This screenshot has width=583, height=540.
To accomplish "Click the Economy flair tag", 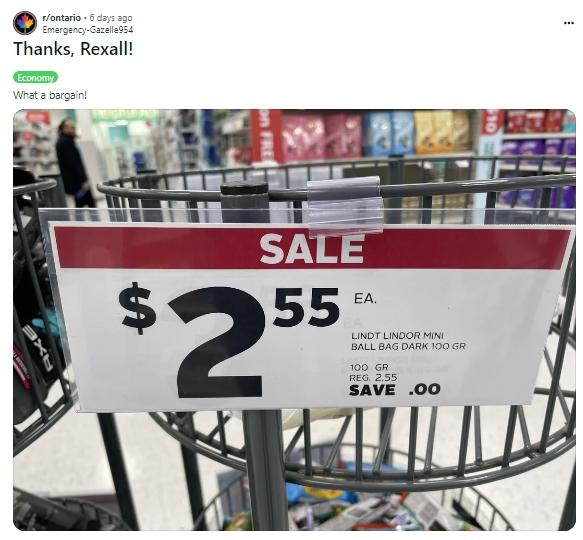I will coord(36,77).
